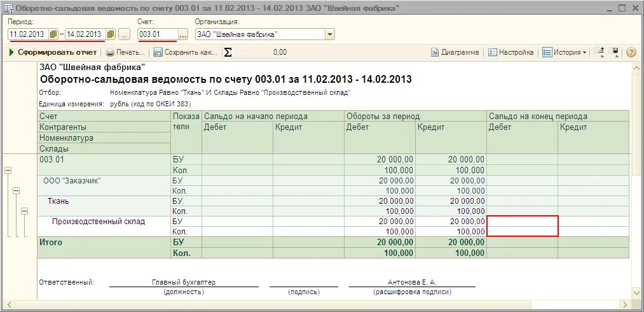This screenshot has height=312, width=644.
Task: Open report Настройка settings
Action: tap(511, 53)
